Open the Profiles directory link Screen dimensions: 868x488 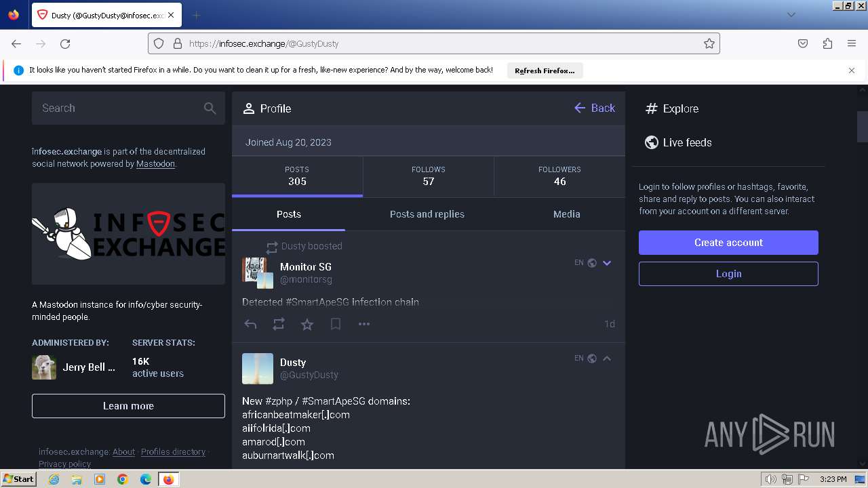click(173, 452)
